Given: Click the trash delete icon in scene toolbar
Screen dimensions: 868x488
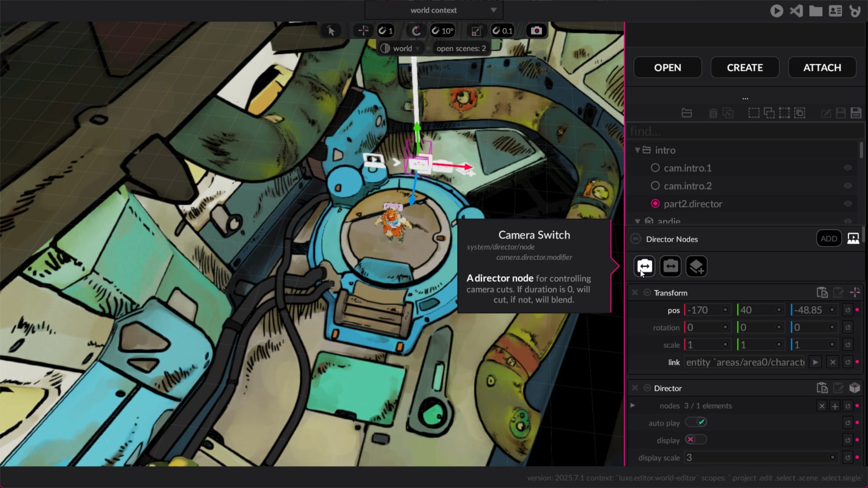Looking at the screenshot, I should pyautogui.click(x=713, y=114).
